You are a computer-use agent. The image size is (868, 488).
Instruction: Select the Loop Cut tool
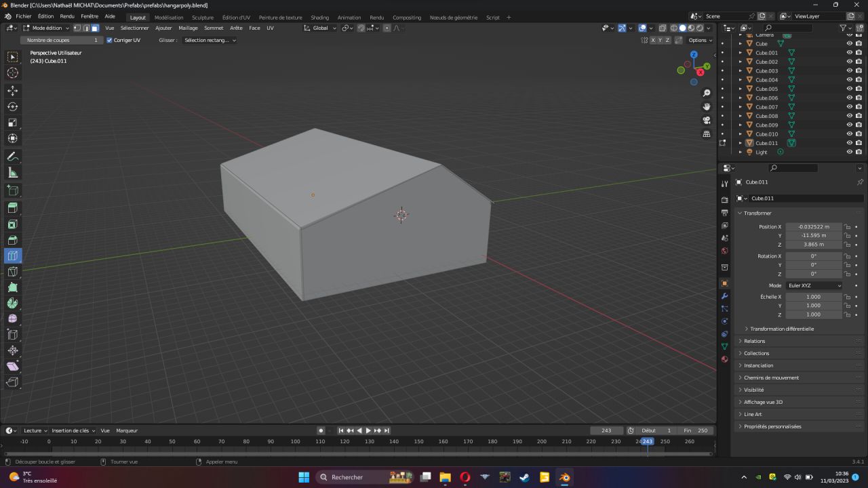tap(13, 256)
